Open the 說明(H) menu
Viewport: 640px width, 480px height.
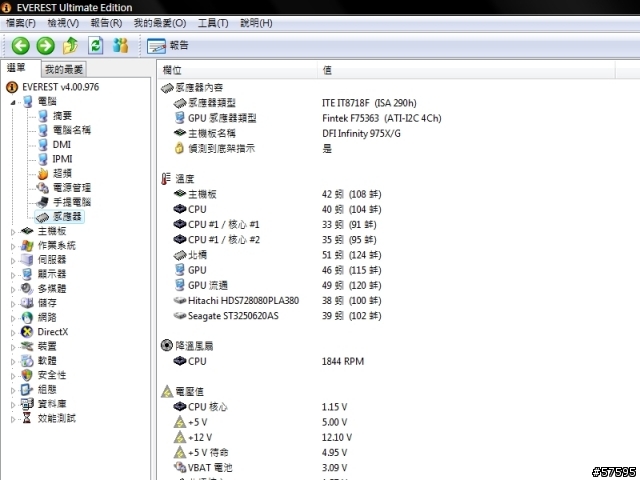coord(256,23)
